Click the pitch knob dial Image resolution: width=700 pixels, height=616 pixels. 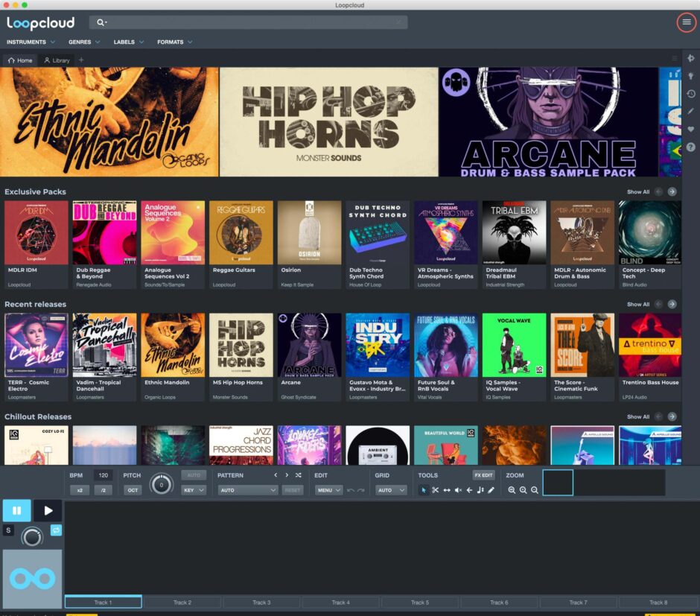162,485
